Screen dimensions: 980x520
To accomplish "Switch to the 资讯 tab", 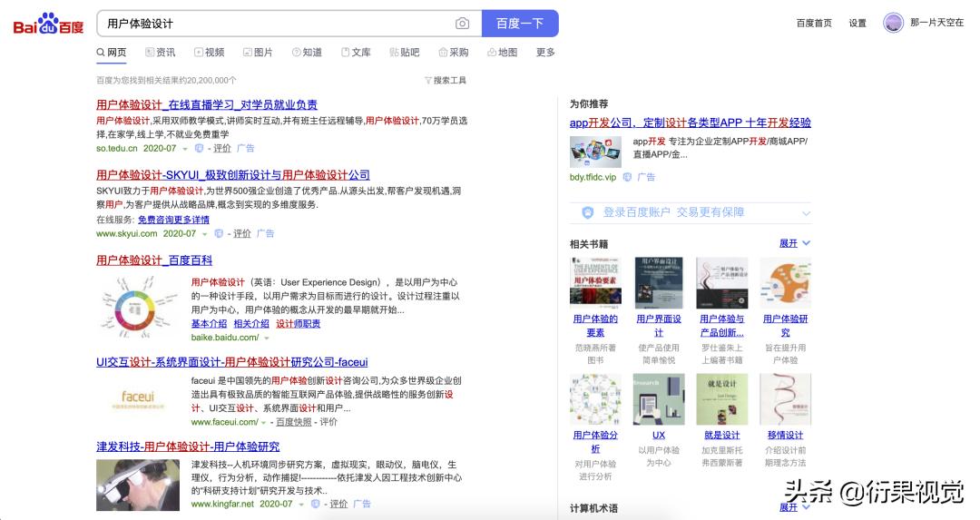I will coord(160,53).
